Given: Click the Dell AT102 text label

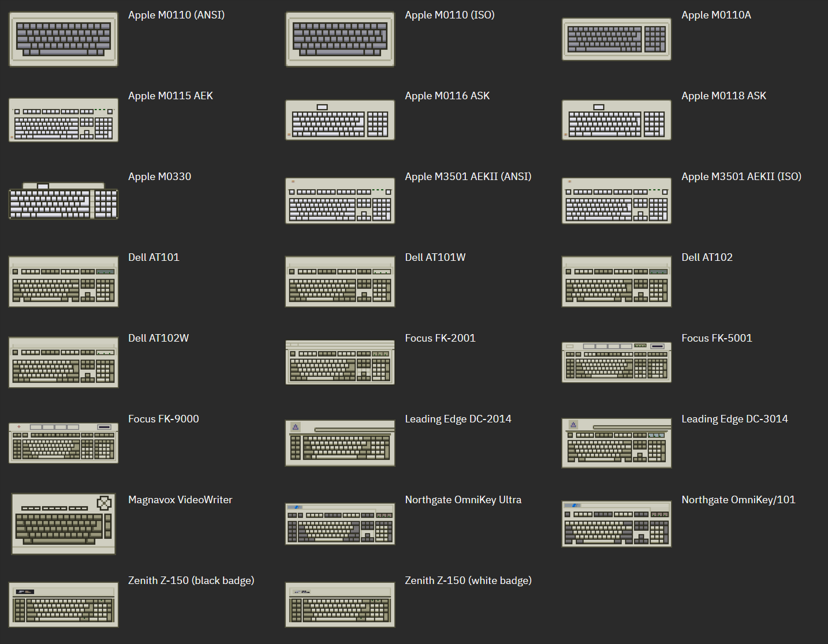Looking at the screenshot, I should click(x=707, y=257).
